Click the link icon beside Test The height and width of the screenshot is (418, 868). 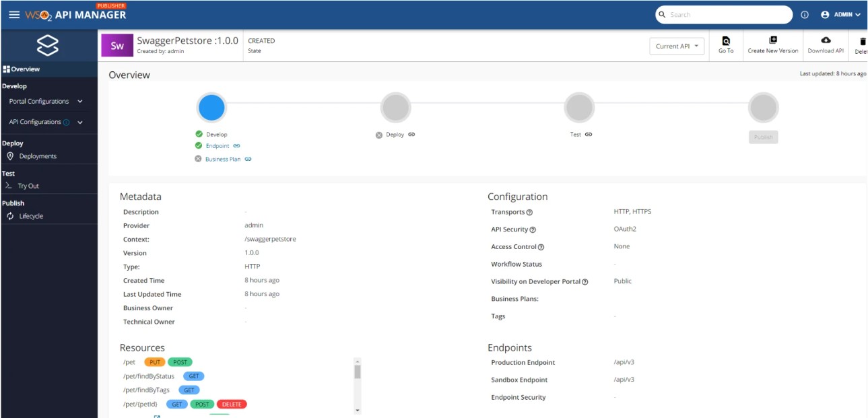point(589,135)
